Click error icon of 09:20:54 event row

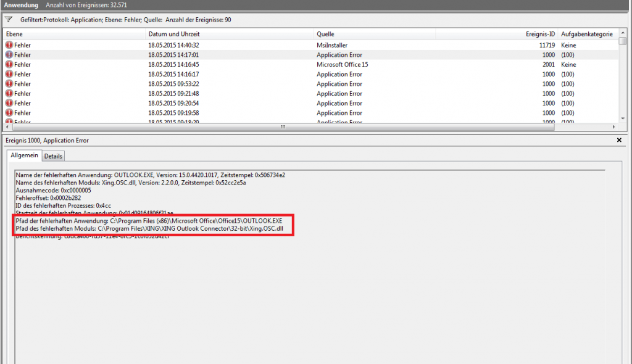(9, 103)
